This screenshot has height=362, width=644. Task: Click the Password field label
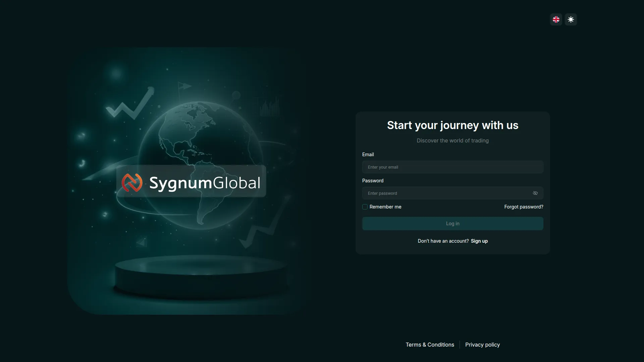[373, 181]
